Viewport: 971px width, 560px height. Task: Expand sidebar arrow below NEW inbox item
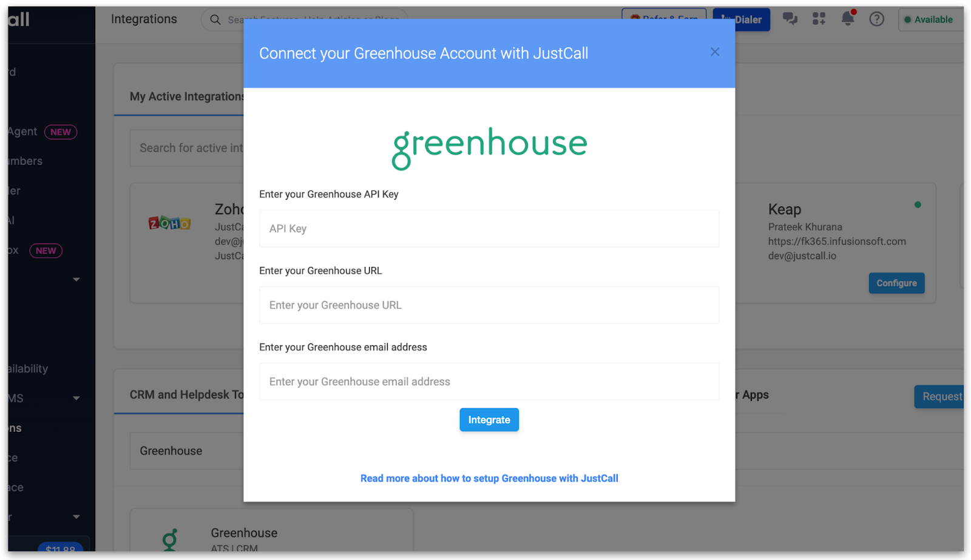point(76,280)
